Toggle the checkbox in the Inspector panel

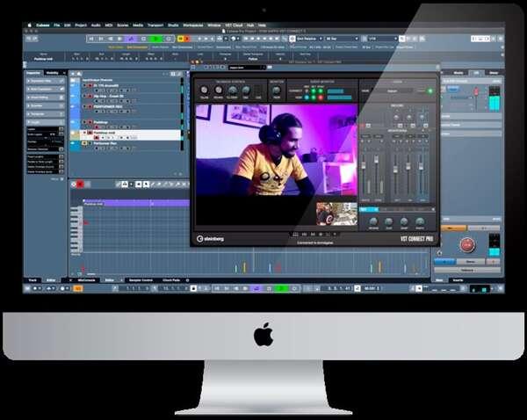pos(61,129)
